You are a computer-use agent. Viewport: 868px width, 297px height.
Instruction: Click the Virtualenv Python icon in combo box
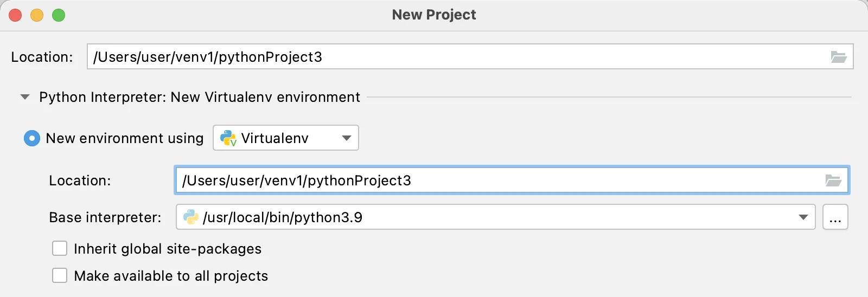(x=228, y=138)
